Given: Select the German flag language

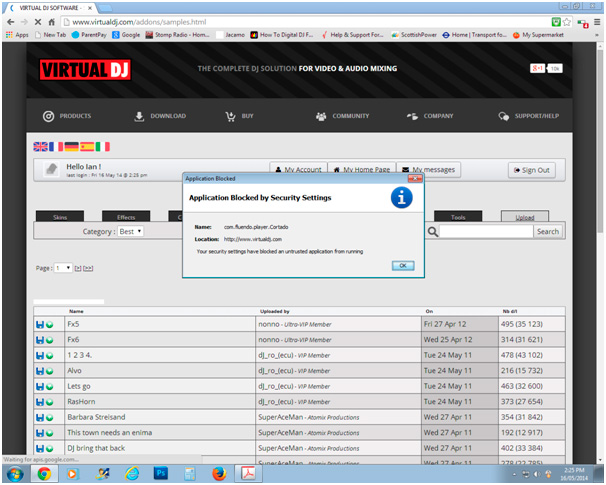Looking at the screenshot, I should [71, 146].
